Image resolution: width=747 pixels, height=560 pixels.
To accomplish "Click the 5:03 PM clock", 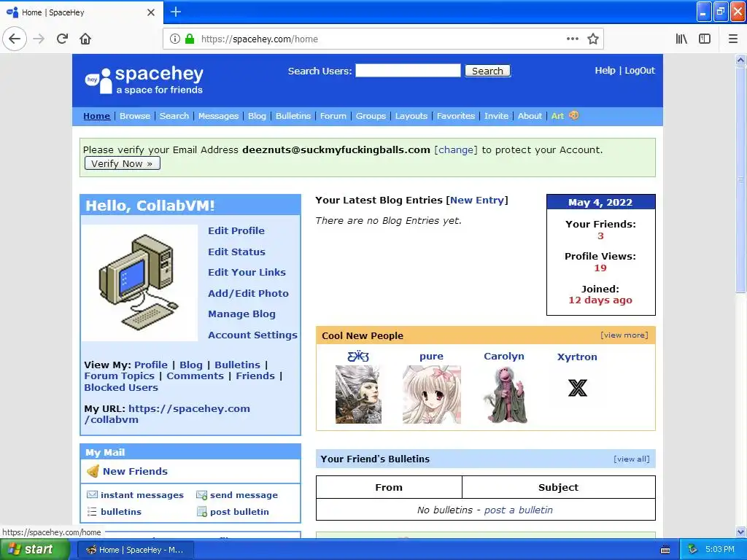I will pyautogui.click(x=719, y=550).
